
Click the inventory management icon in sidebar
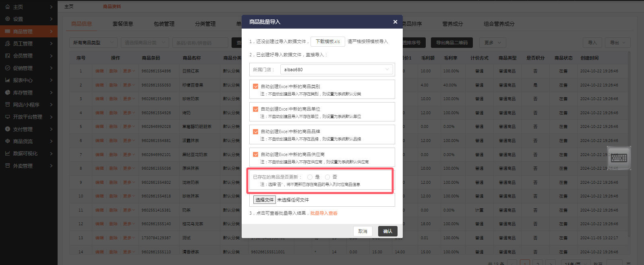[x=8, y=92]
